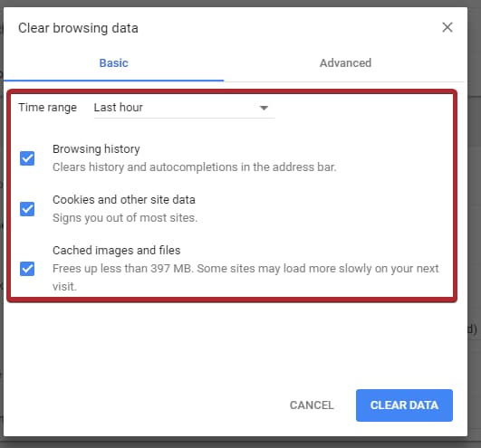Click the 'Signs you out of most sites' description
481x448 pixels.
click(x=125, y=218)
